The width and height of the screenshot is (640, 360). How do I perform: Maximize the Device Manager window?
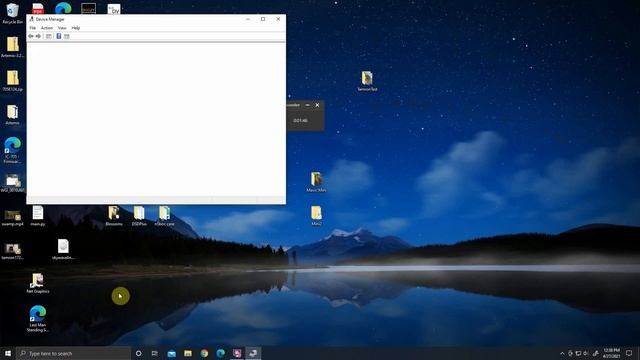[x=263, y=19]
